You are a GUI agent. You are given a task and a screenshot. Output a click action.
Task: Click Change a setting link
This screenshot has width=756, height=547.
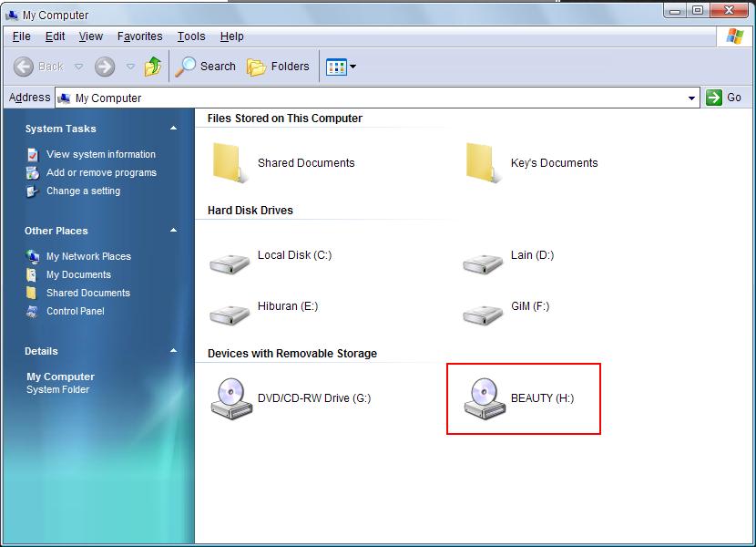(84, 191)
